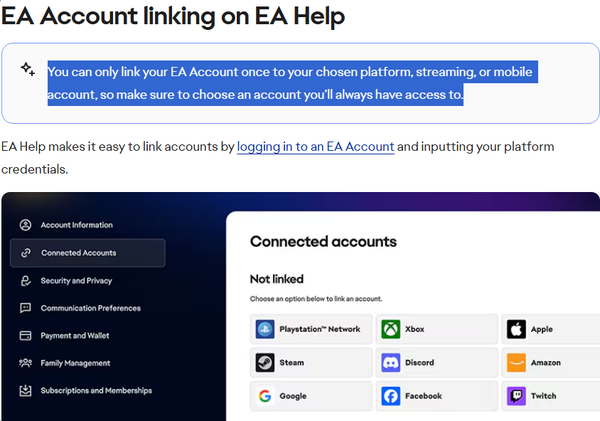Click the PlayStation Network icon
The image size is (600, 421).
point(265,329)
